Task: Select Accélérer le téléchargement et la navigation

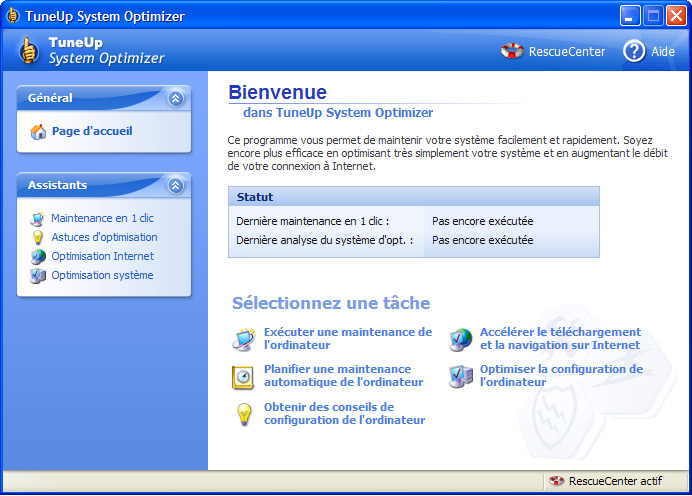Action: tap(560, 338)
